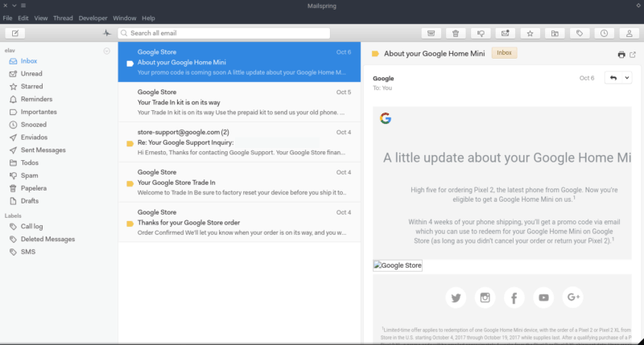644x345 pixels.
Task: Open the activity pulse icon
Action: (x=107, y=33)
